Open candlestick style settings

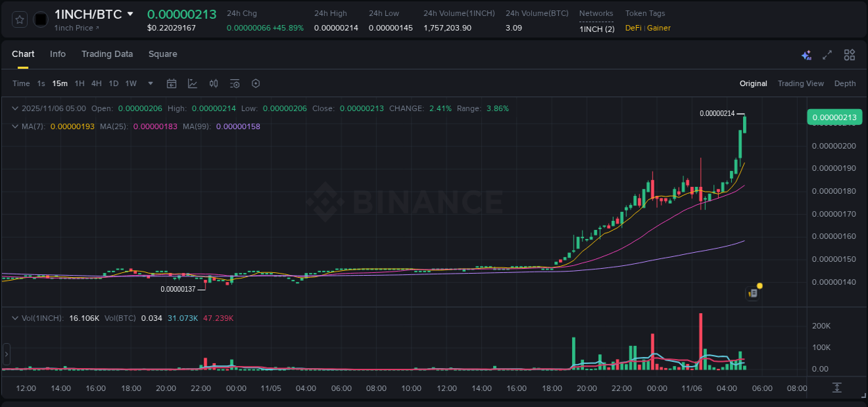[x=213, y=83]
